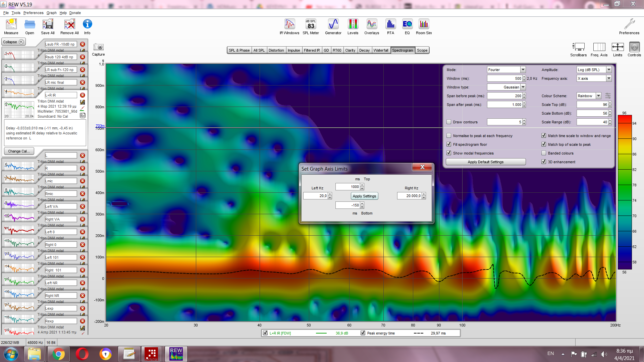Click the Remove All icon
Screen dimensions: 644x362
tap(69, 26)
